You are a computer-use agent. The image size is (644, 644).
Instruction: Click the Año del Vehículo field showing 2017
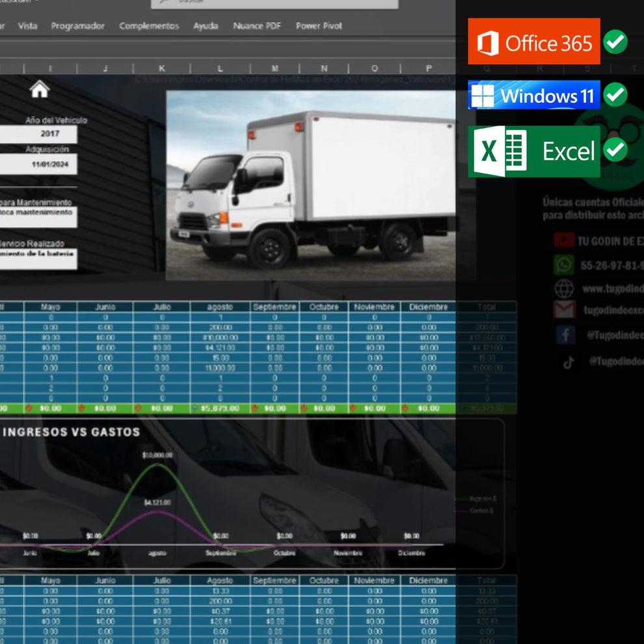tap(38, 134)
